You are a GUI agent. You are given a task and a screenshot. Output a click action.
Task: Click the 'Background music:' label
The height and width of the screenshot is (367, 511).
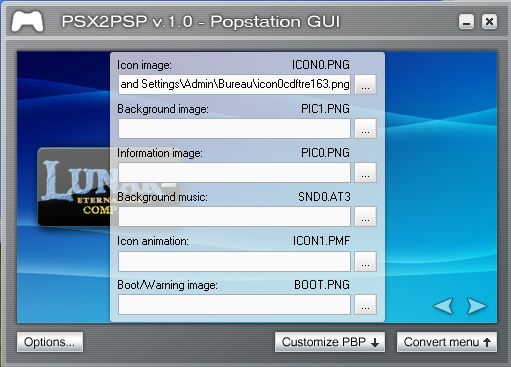click(162, 197)
